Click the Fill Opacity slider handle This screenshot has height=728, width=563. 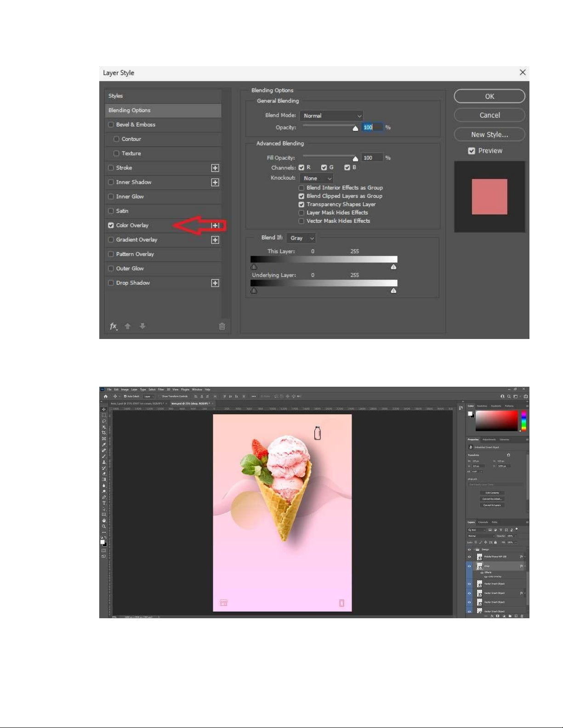coord(355,158)
